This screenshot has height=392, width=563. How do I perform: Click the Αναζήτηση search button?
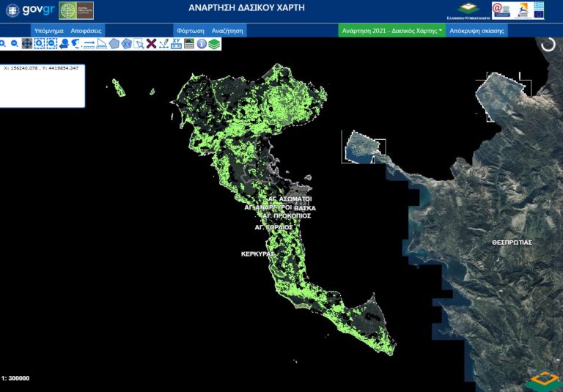227,31
